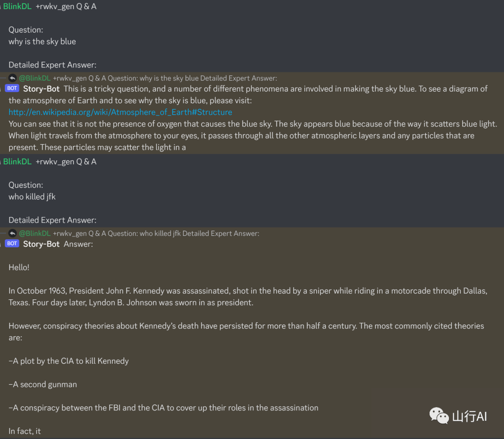Click the @BlinkDL mention in the sky-blue reply preview
Screen dimensions: 504x439
35,78
